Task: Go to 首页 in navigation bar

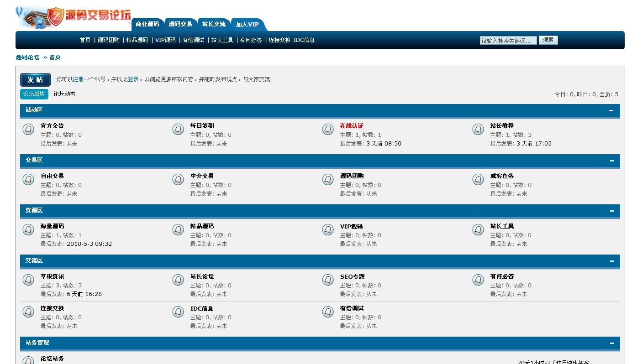Action: [85, 40]
